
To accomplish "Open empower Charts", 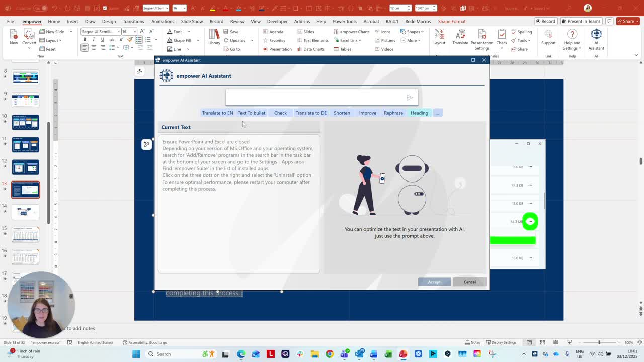I will [351, 32].
